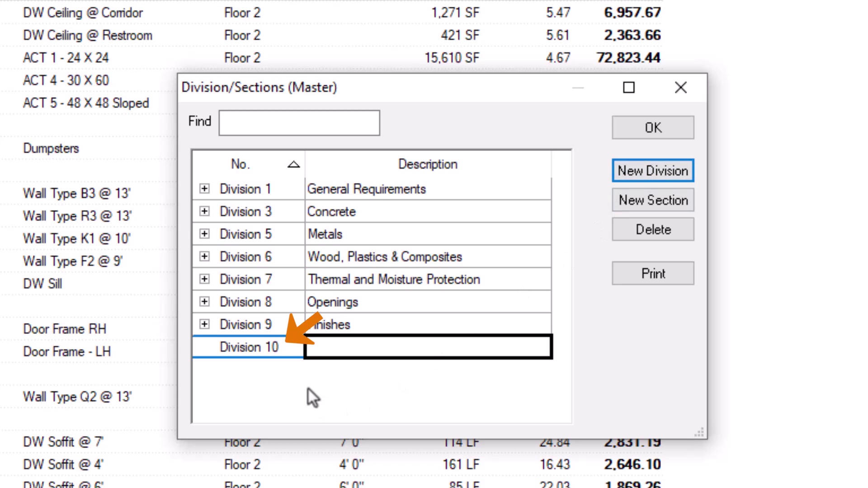Click the New Division button
868x488 pixels.
click(x=653, y=171)
